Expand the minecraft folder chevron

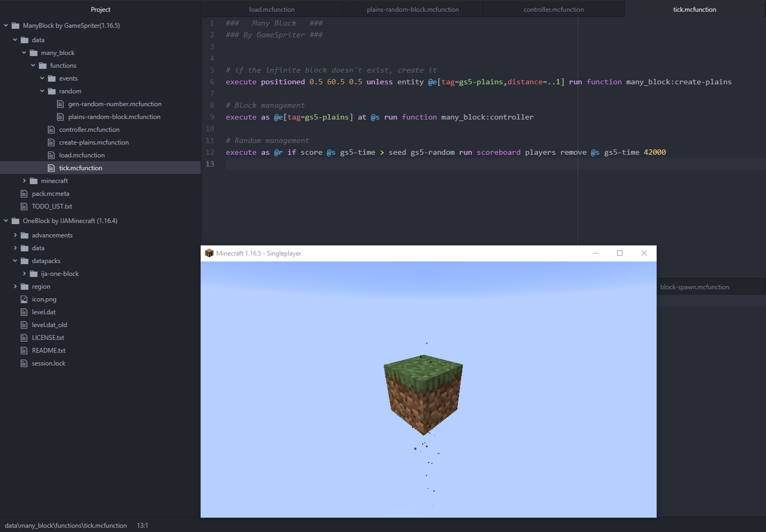tap(24, 180)
